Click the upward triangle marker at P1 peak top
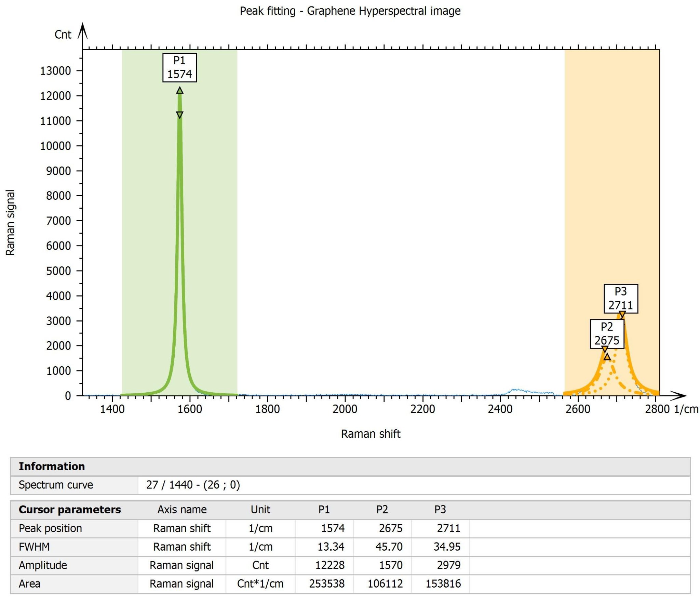The height and width of the screenshot is (604, 700). [180, 91]
